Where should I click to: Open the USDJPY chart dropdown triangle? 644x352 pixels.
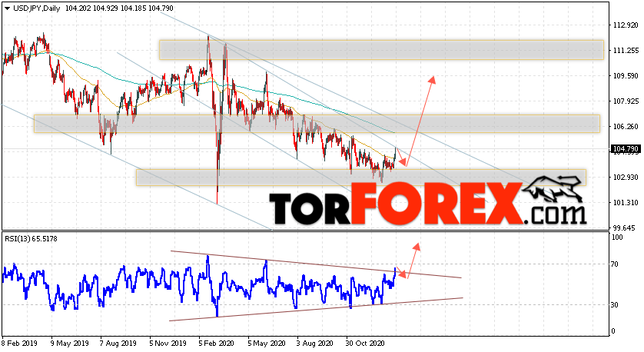(x=8, y=8)
